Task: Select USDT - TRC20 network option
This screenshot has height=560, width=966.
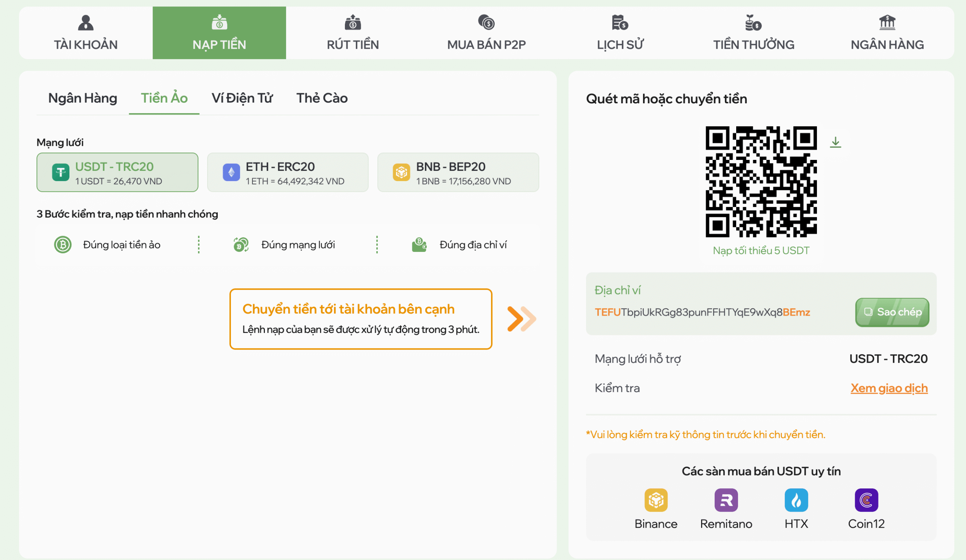Action: [x=117, y=172]
